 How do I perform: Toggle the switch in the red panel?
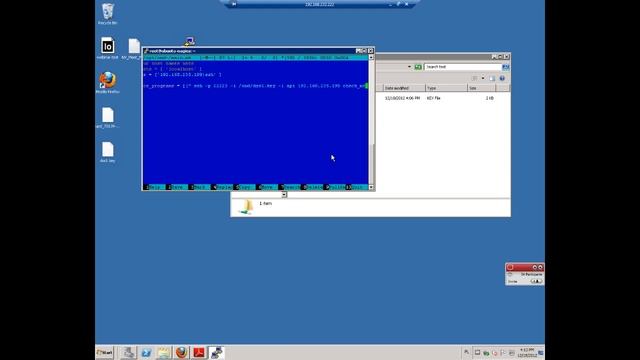click(536, 281)
